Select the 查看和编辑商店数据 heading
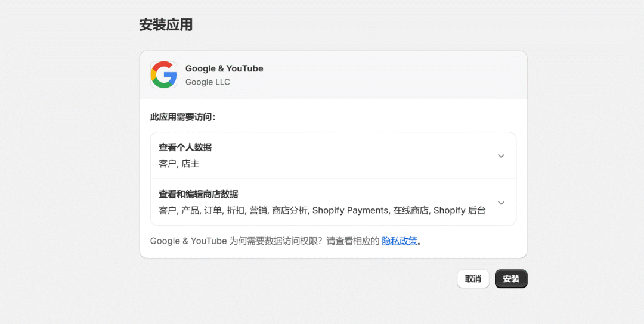644x324 pixels. pos(199,194)
